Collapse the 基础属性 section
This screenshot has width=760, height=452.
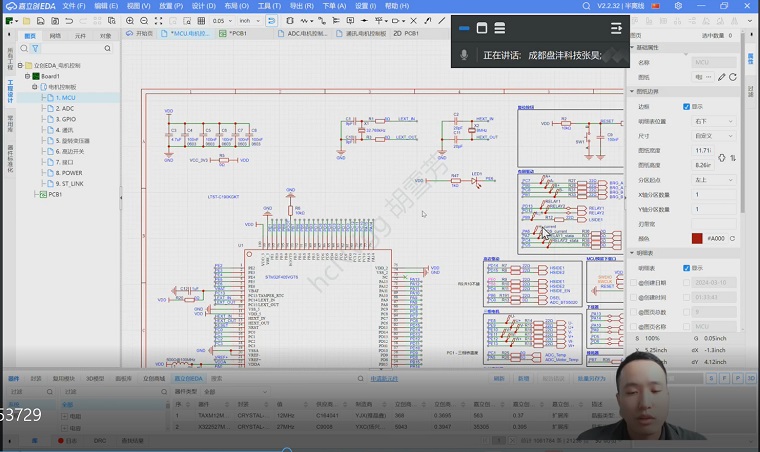click(632, 47)
